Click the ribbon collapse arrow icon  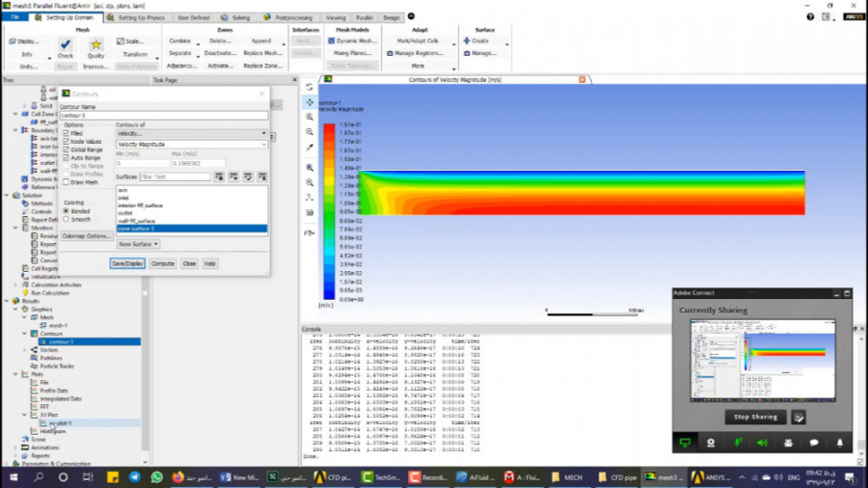point(411,16)
